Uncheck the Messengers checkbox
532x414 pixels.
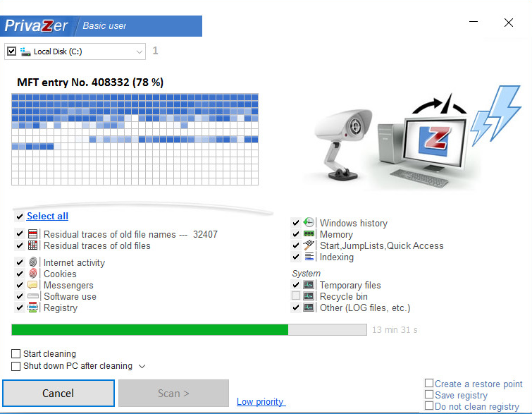[x=19, y=285]
